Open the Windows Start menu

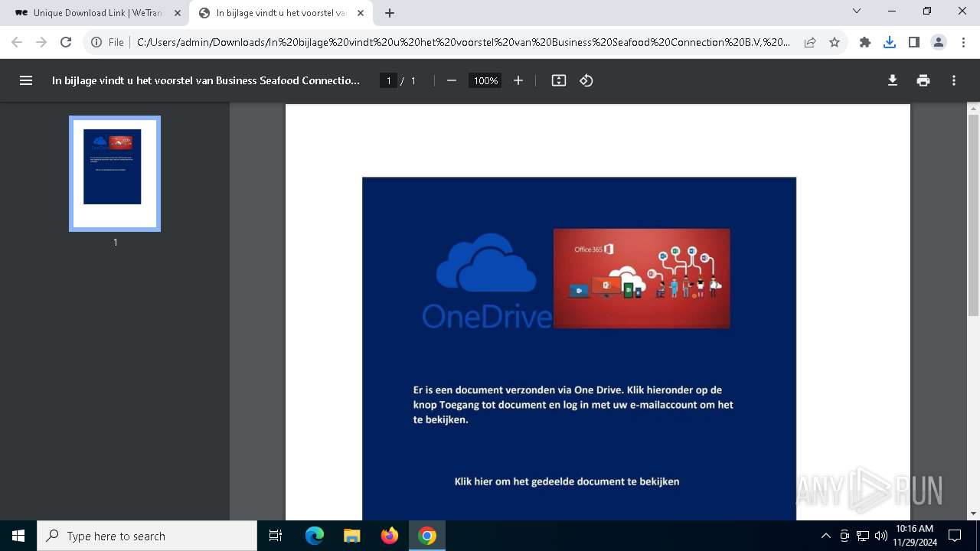click(18, 536)
